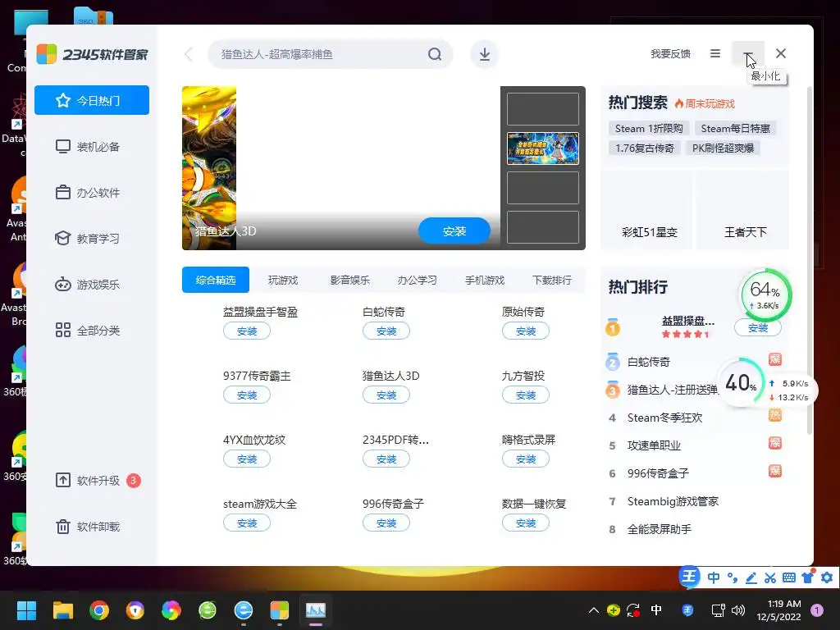Open the 全部分类 sidebar section
Image resolution: width=840 pixels, height=630 pixels.
pos(92,330)
